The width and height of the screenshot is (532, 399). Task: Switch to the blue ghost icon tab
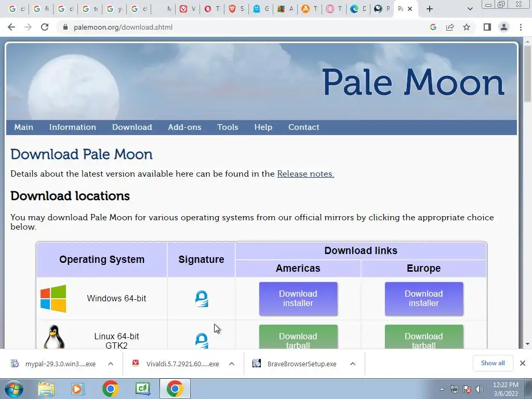tap(261, 9)
